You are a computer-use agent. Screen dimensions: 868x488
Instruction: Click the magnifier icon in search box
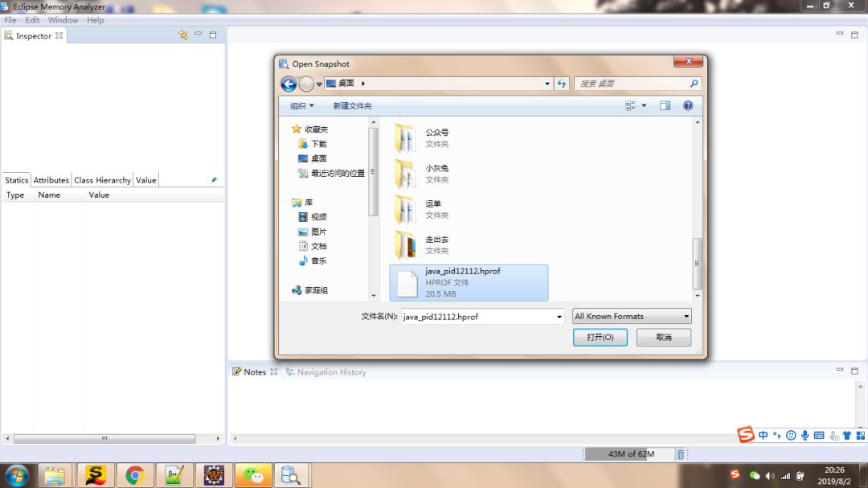(694, 83)
